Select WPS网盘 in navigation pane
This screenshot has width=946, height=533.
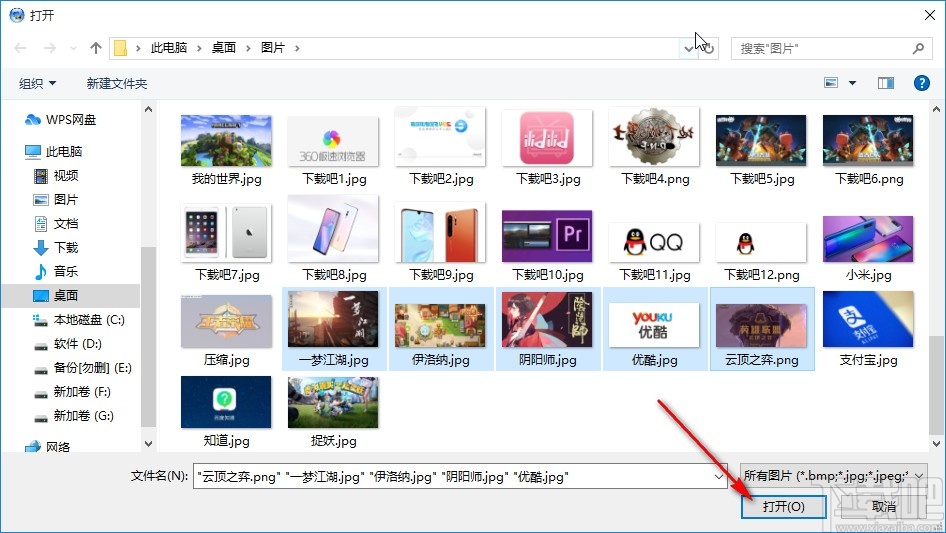tap(60, 120)
